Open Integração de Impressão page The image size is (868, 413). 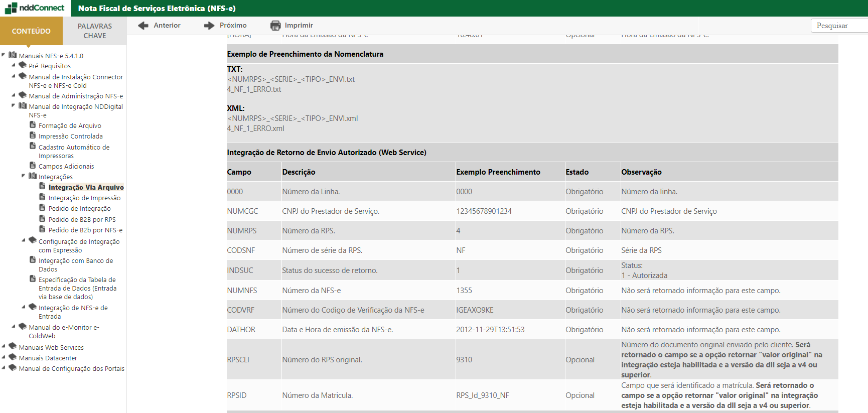pos(84,198)
